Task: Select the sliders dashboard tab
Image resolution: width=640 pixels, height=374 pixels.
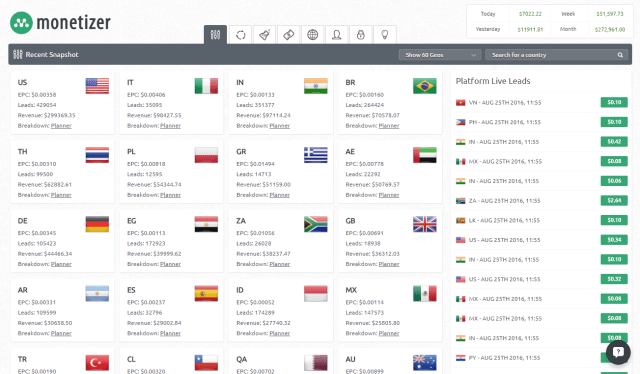Action: point(216,35)
